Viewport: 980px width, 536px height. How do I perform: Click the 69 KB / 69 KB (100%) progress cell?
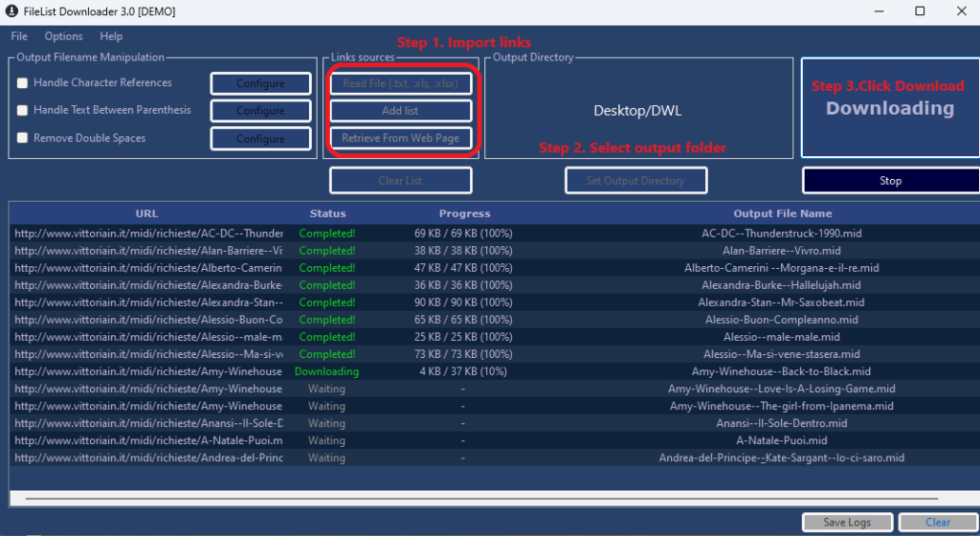point(463,233)
